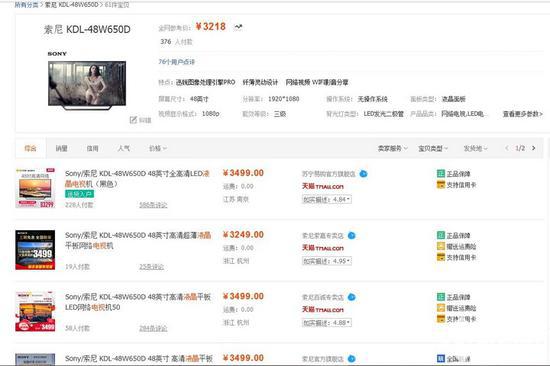
Task: Click the green 正品保障 icon in first listing
Action: (441, 173)
